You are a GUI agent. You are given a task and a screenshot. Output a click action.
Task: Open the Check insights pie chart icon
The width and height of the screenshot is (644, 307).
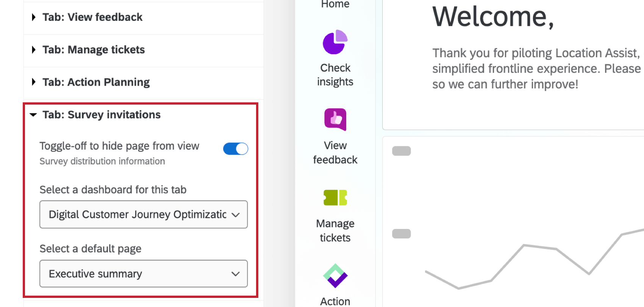pos(335,42)
